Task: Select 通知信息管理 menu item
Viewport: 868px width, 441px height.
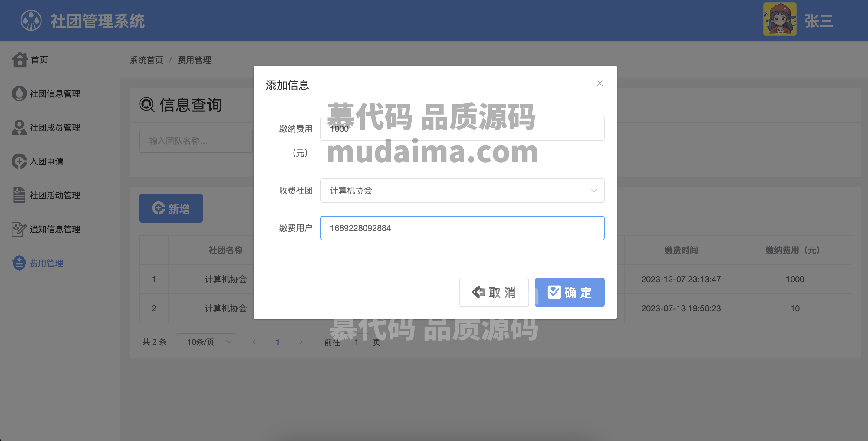Action: tap(55, 229)
